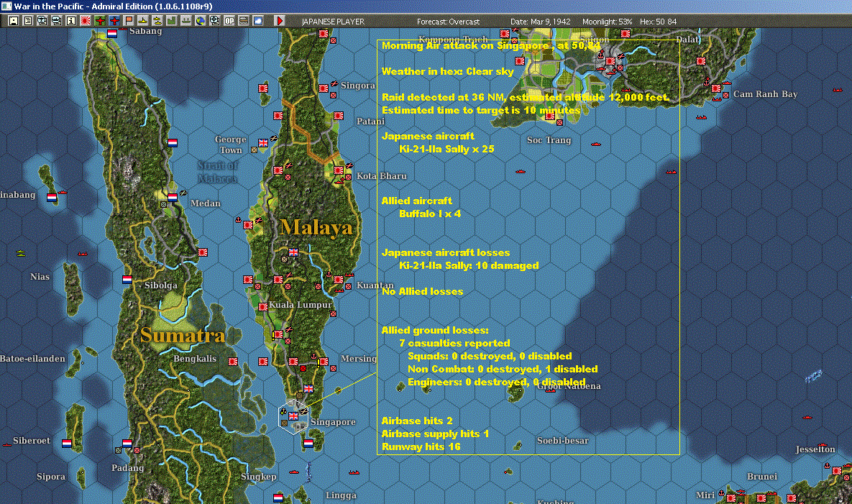The height and width of the screenshot is (504, 852).
Task: Select the Japanese flag unit at Mersing
Action: (x=324, y=362)
